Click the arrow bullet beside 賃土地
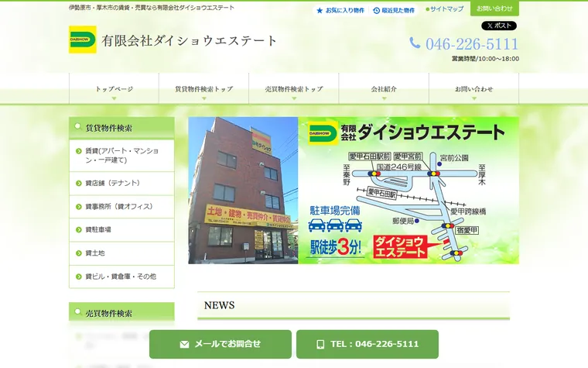Viewport: 588px width, 368px height. point(78,253)
